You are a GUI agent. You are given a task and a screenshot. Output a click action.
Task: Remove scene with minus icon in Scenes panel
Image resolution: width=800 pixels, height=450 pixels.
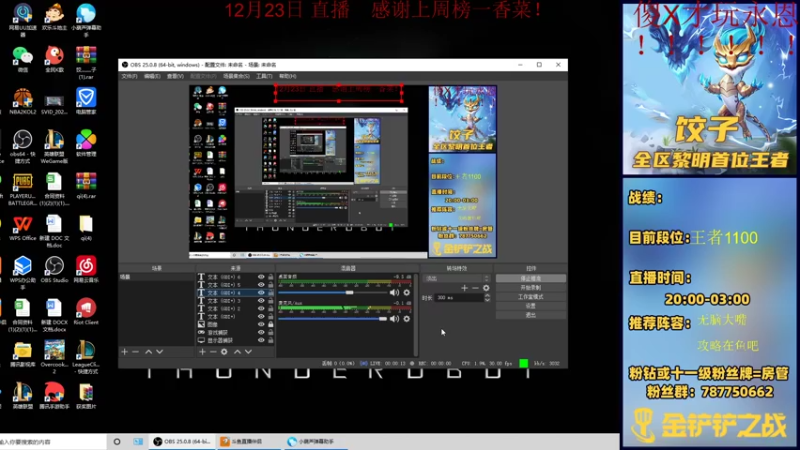tap(136, 352)
